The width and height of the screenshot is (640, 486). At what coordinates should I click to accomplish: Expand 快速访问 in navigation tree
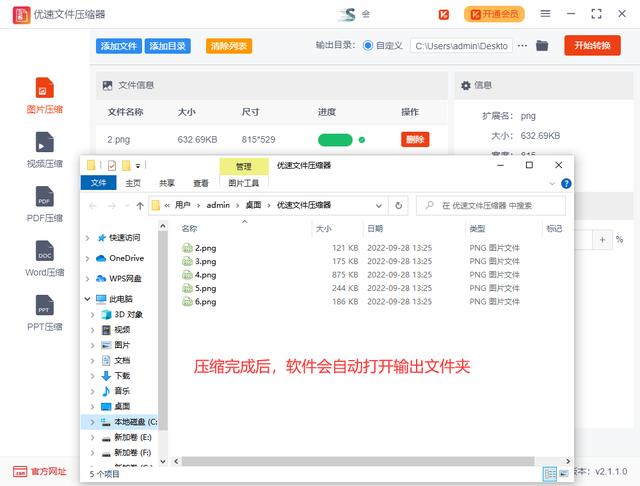(x=87, y=238)
